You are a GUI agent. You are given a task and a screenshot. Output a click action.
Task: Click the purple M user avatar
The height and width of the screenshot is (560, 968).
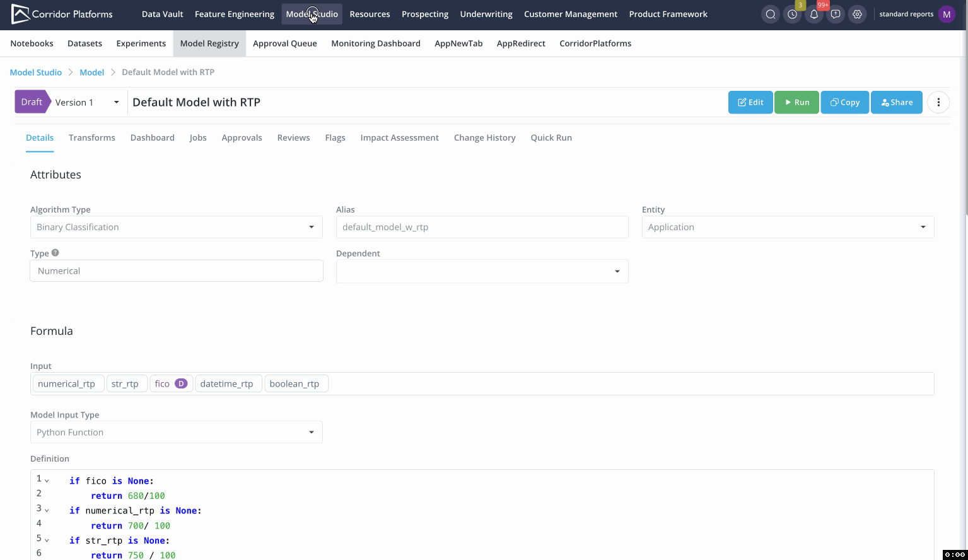947,14
